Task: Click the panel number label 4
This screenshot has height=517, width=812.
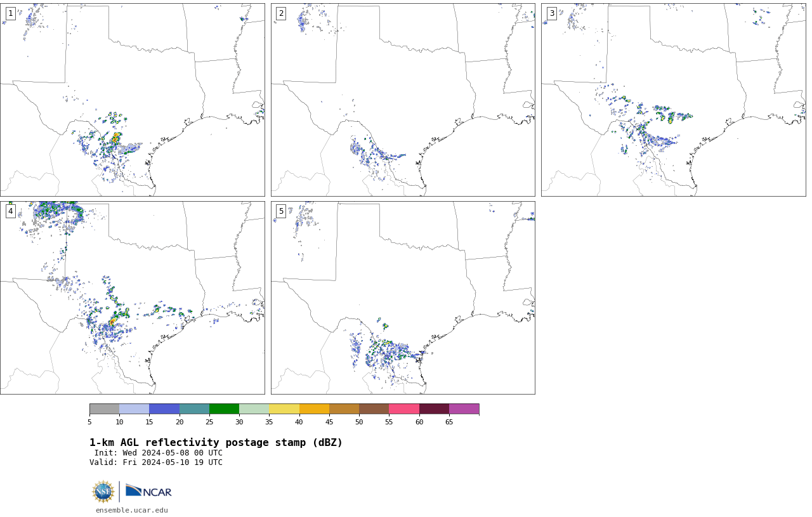Action: tap(10, 211)
